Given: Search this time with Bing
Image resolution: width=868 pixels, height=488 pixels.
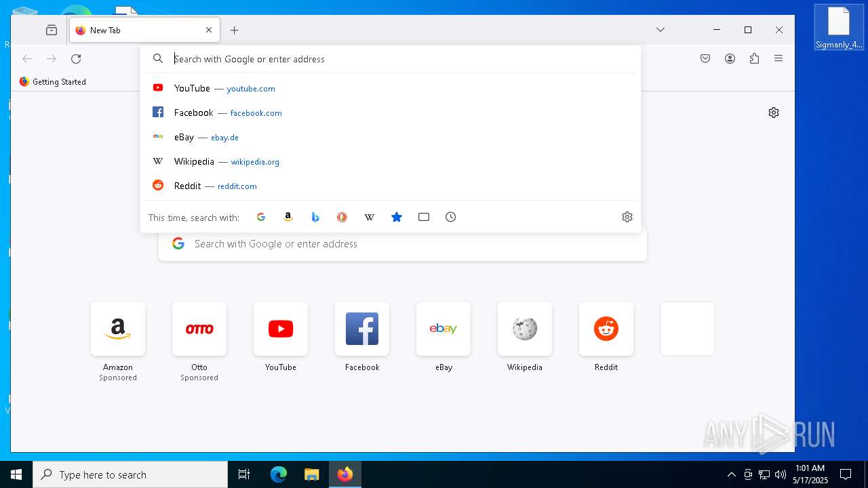Looking at the screenshot, I should (315, 217).
